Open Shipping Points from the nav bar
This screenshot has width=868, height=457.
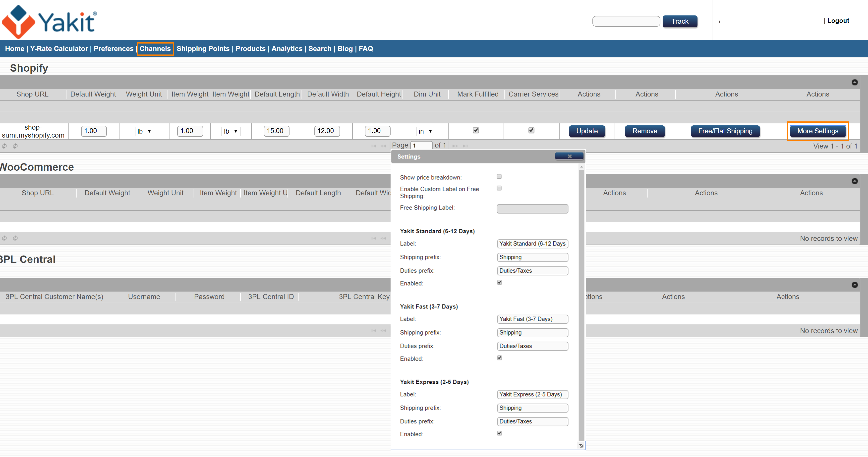click(x=203, y=49)
